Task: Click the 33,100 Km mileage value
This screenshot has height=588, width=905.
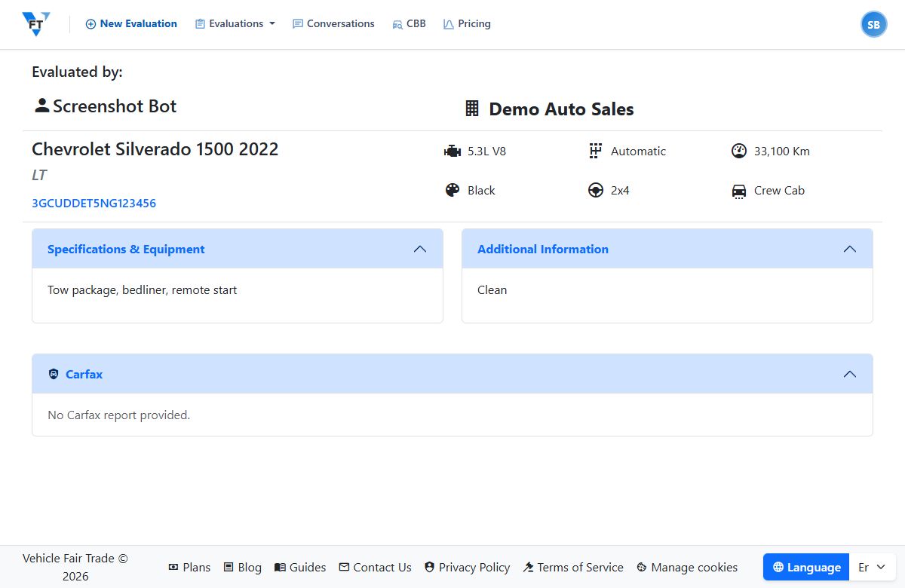Action: click(x=782, y=152)
